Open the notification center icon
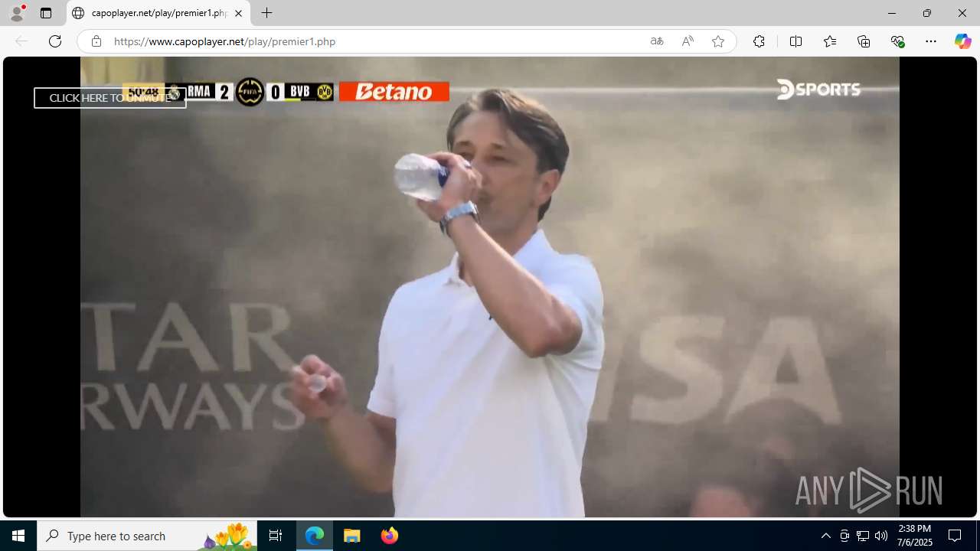Screen dimensions: 980x551 [x=955, y=536]
